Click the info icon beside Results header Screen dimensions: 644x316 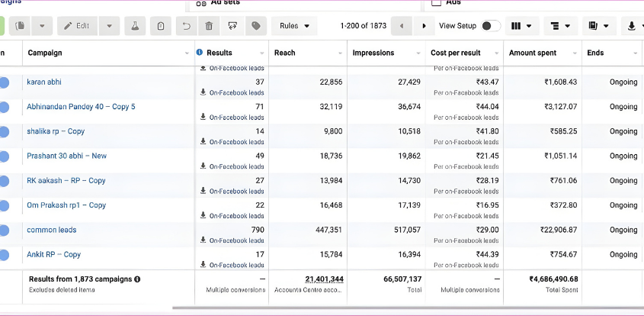tap(200, 53)
